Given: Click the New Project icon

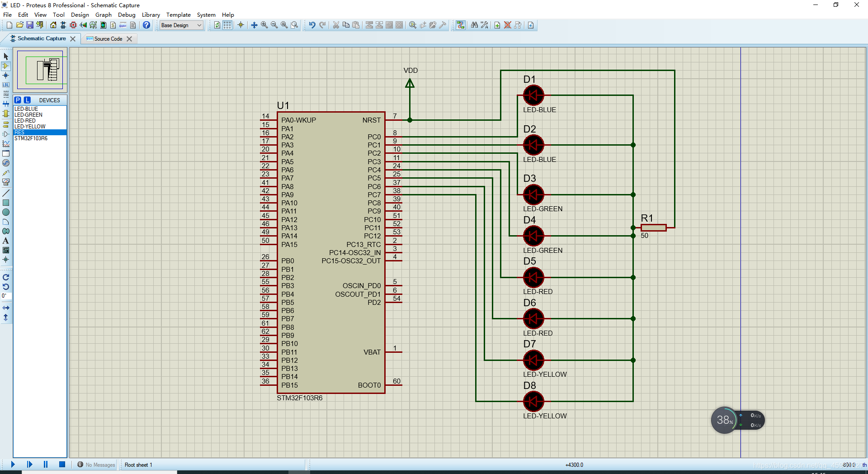Looking at the screenshot, I should click(x=9, y=25).
